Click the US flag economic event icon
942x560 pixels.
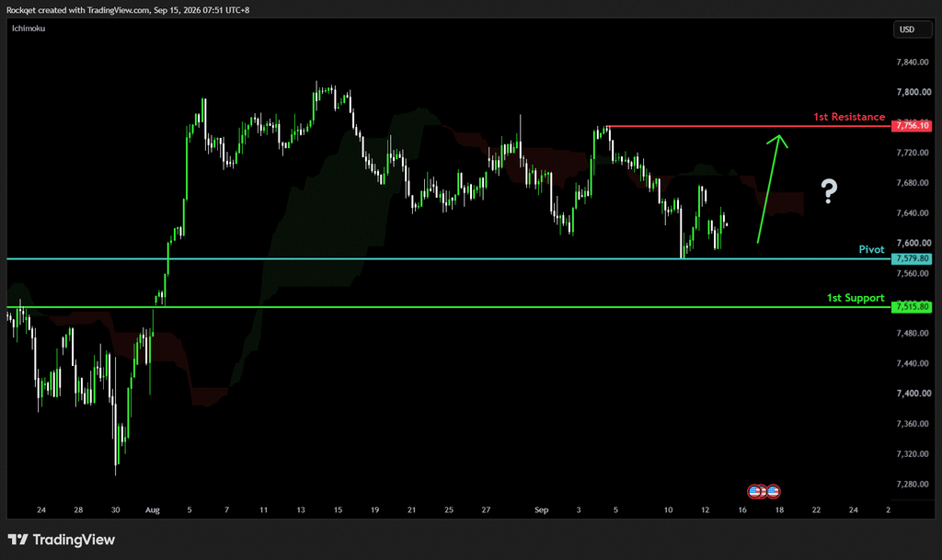[x=764, y=492]
